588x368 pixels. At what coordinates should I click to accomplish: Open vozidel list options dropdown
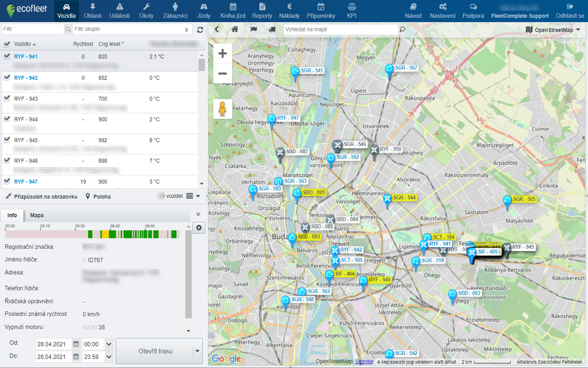point(193,196)
